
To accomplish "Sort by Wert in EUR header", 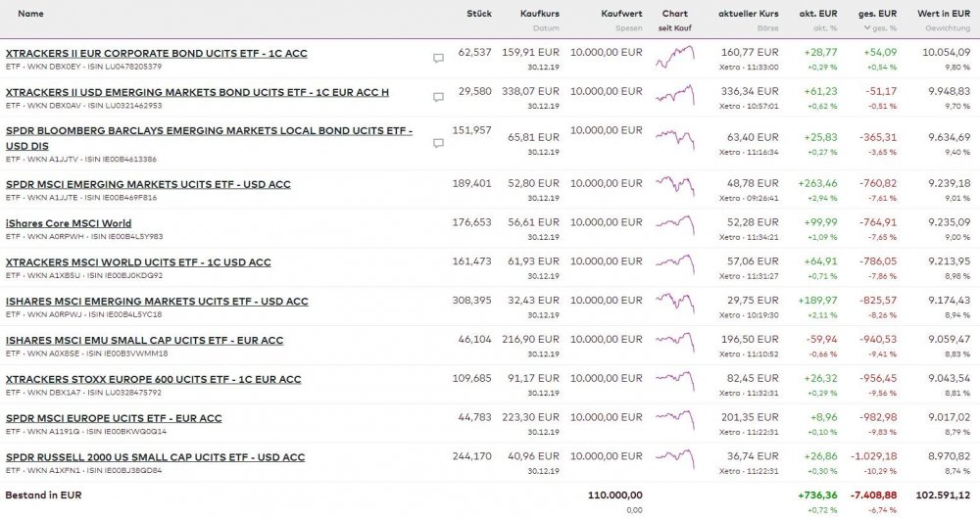I will point(944,14).
